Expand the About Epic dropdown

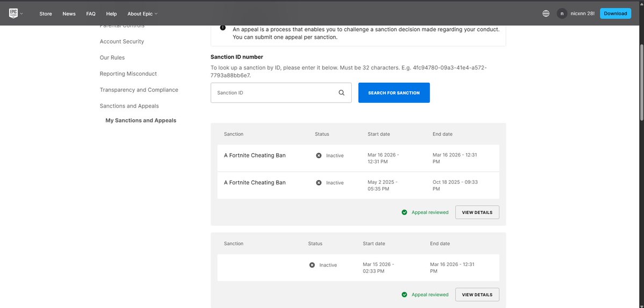pyautogui.click(x=142, y=13)
